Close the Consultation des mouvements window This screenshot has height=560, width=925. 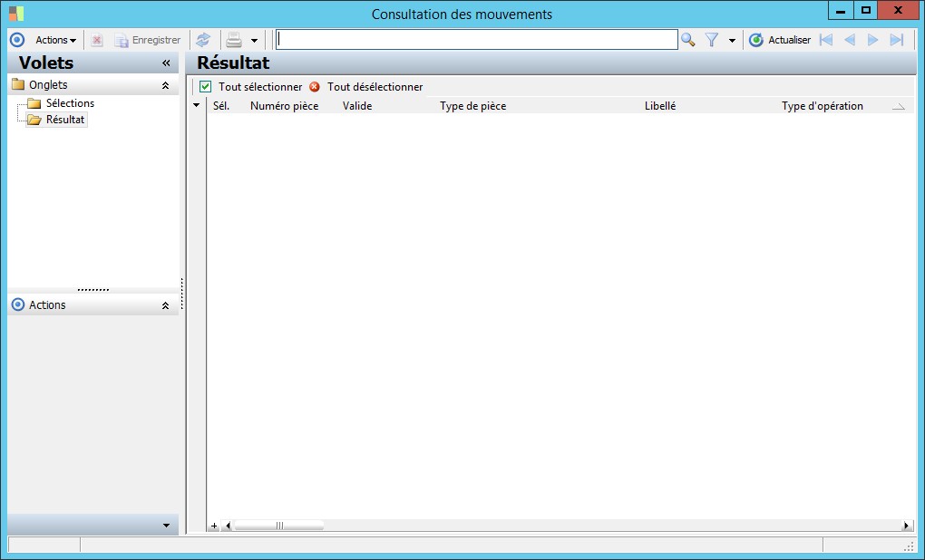(898, 11)
